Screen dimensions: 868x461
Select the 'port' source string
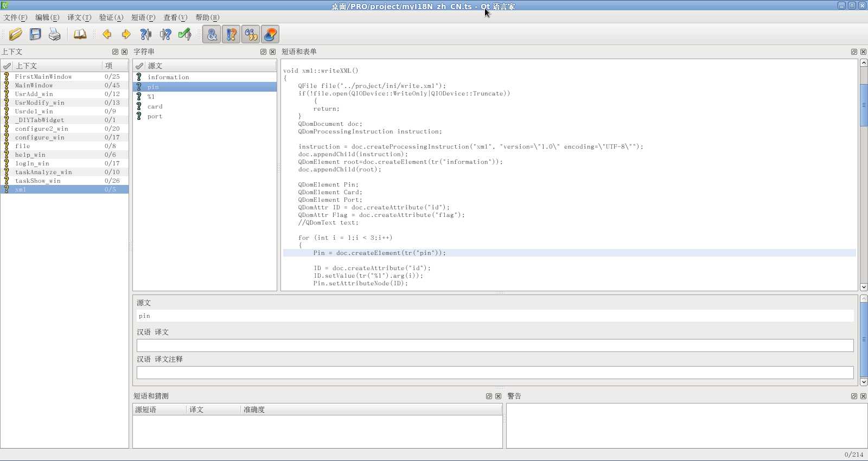[205, 116]
